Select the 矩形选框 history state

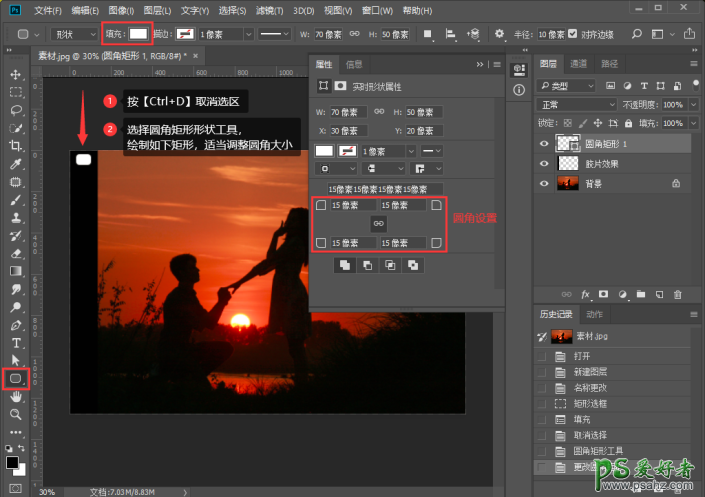[614, 403]
